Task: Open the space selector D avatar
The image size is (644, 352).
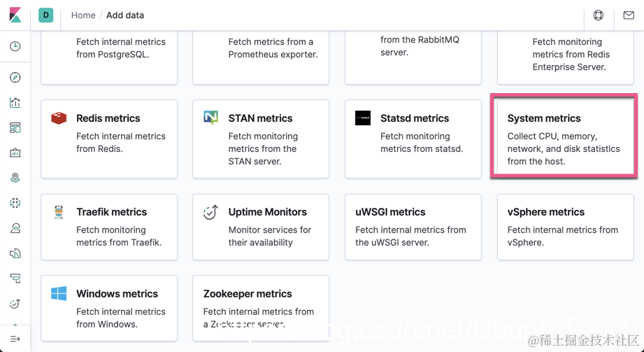Action: tap(46, 15)
